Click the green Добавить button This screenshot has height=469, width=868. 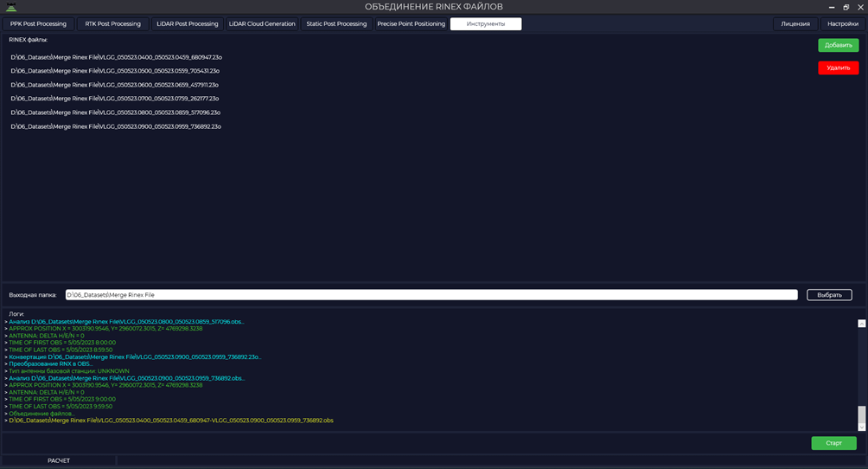[838, 45]
